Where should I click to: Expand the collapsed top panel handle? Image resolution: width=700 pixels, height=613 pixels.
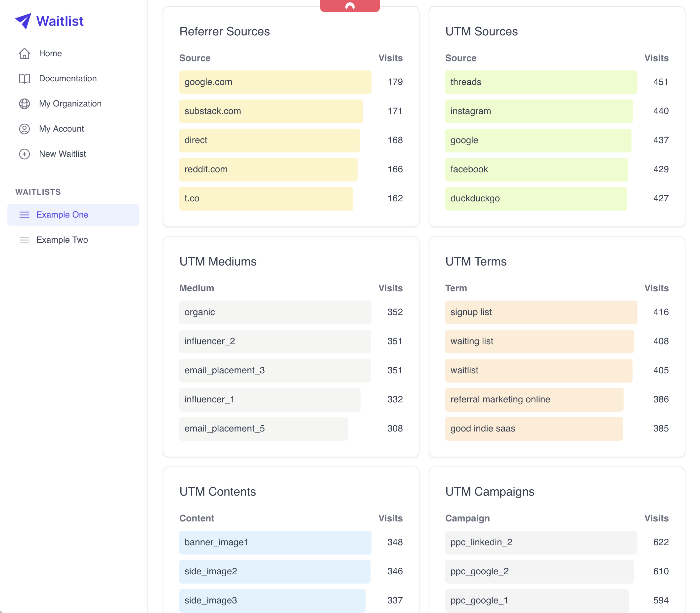350,4
